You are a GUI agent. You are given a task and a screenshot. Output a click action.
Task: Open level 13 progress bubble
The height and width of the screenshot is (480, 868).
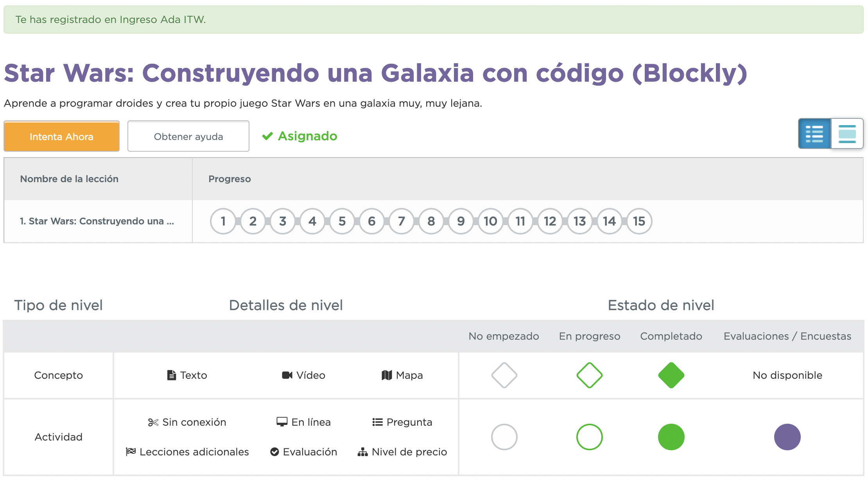click(x=580, y=221)
